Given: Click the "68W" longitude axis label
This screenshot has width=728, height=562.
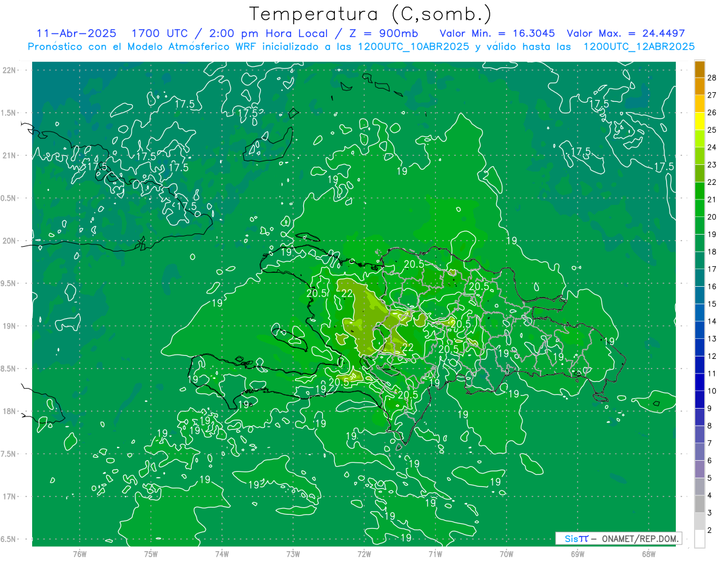Looking at the screenshot, I should pyautogui.click(x=649, y=554).
